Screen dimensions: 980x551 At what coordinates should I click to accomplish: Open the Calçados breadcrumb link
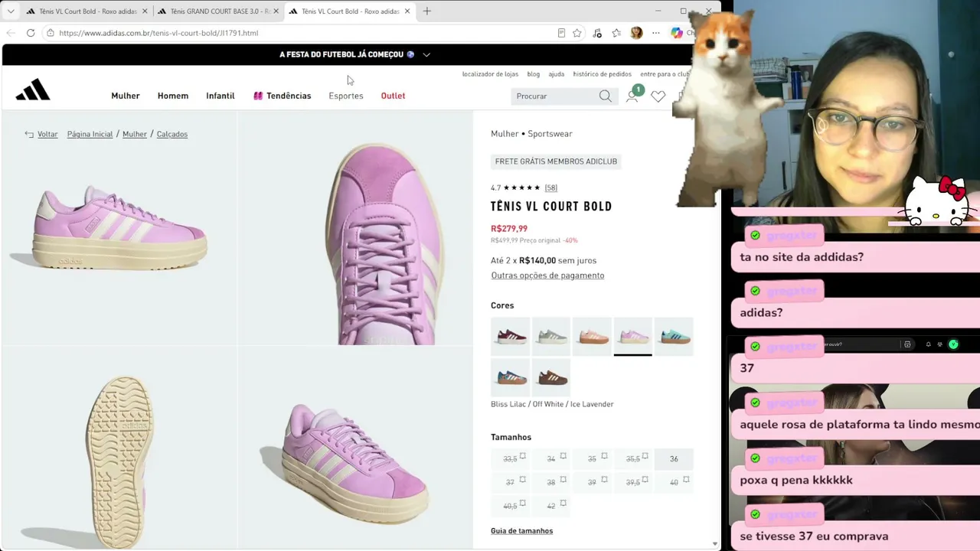tap(172, 134)
